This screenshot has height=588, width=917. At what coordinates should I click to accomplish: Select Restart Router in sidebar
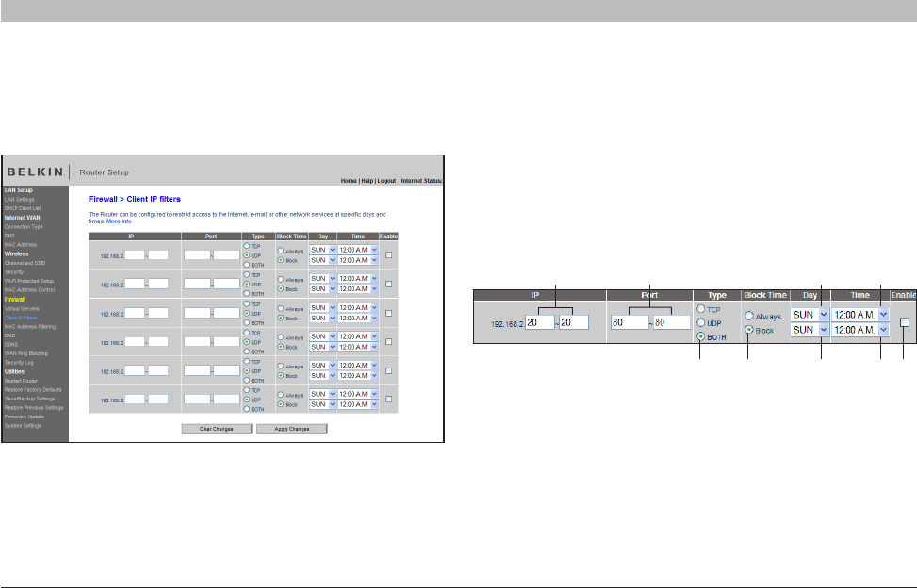(21, 381)
